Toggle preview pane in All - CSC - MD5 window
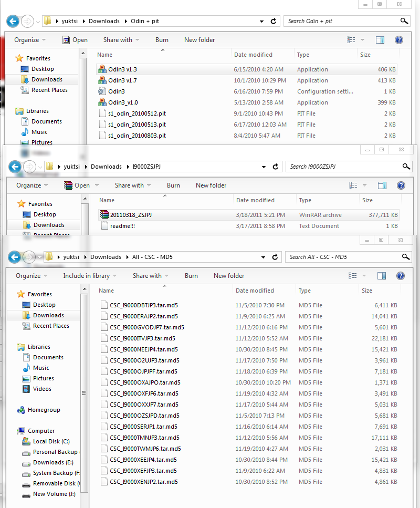Image resolution: width=420 pixels, height=508 pixels. click(x=382, y=276)
